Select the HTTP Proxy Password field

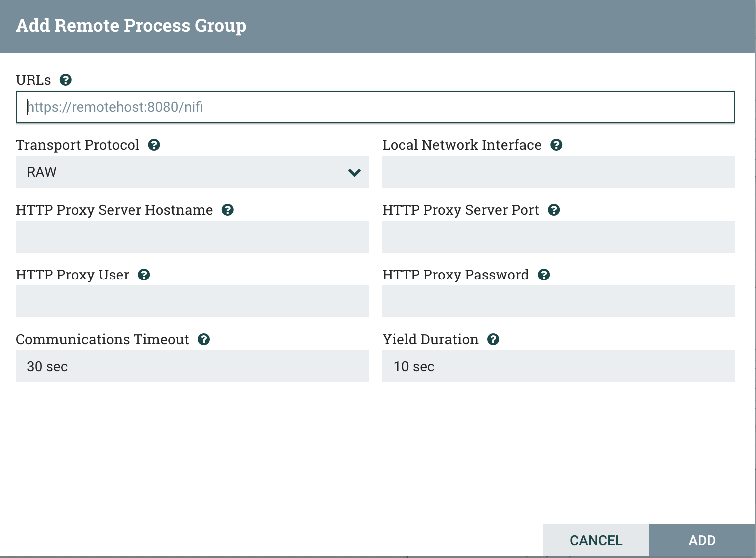(559, 301)
